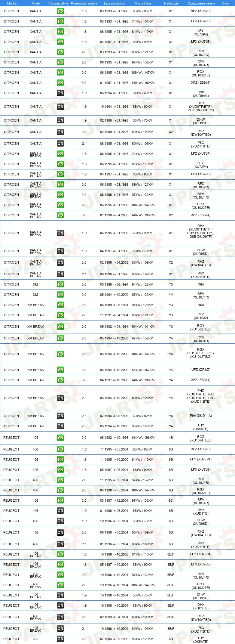Click engine code 'UFZ (ZPJ/Z)'

[201, 370]
